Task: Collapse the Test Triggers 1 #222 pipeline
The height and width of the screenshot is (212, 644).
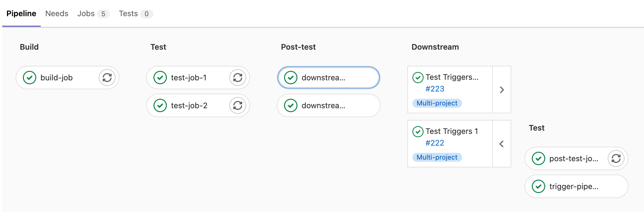Action: [x=502, y=144]
